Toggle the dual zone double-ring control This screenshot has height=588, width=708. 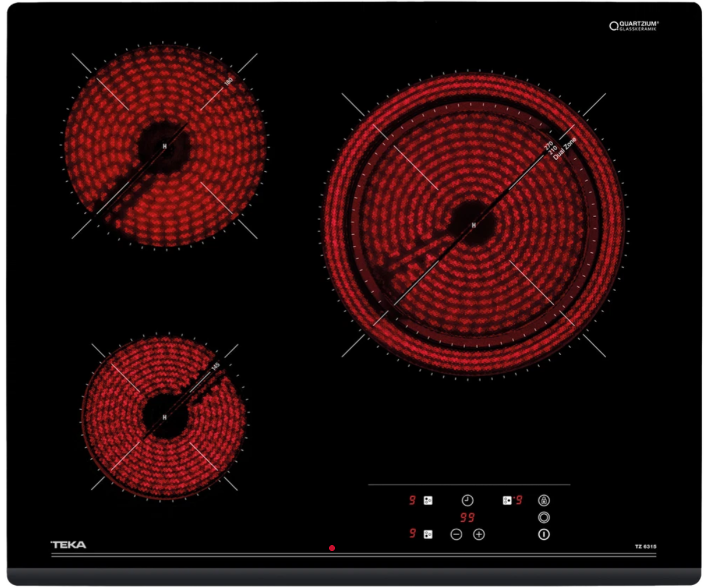[x=544, y=518]
